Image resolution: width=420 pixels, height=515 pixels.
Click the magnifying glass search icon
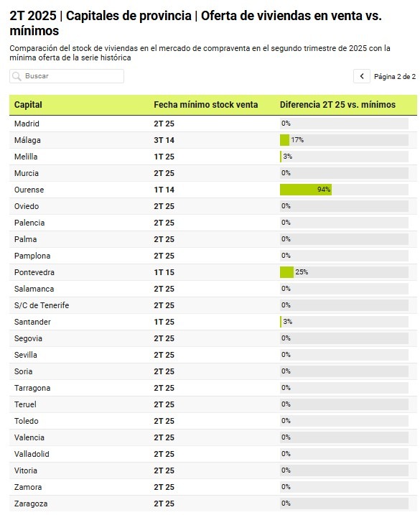click(17, 76)
